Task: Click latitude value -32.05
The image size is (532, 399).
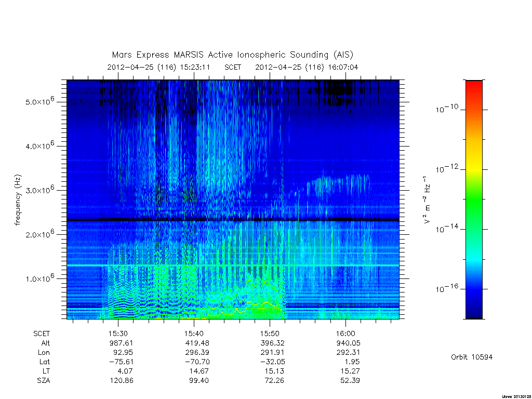Action: 272,362
